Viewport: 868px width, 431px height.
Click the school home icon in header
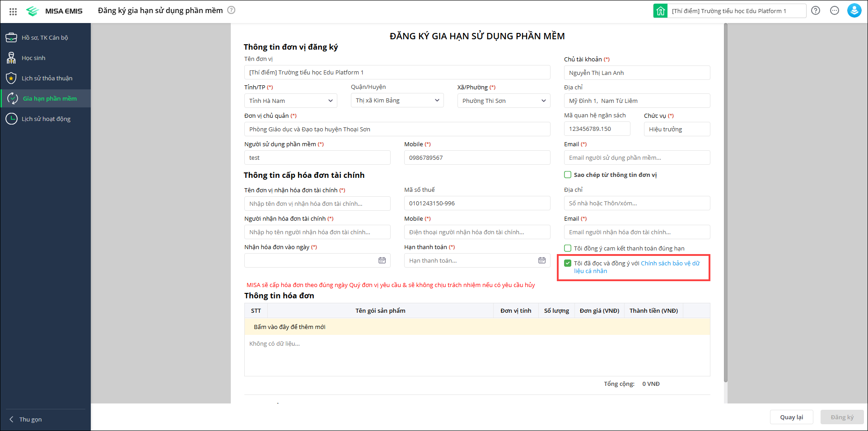(x=660, y=11)
